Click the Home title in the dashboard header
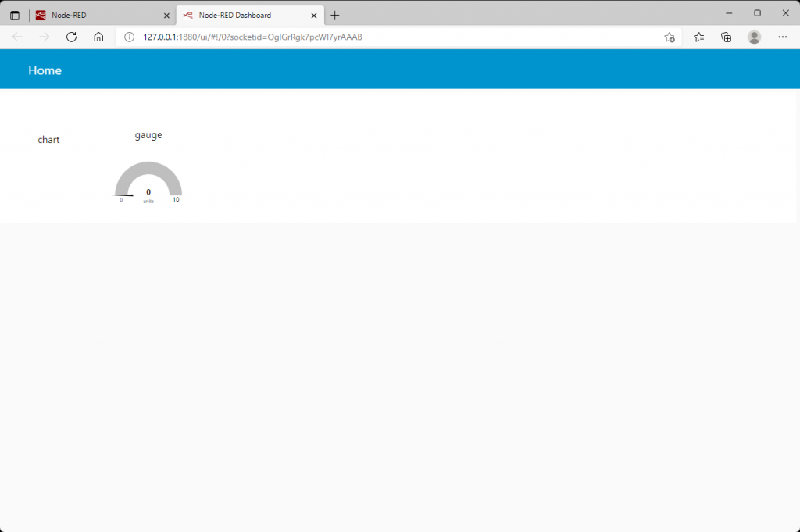This screenshot has width=800, height=532. point(45,70)
